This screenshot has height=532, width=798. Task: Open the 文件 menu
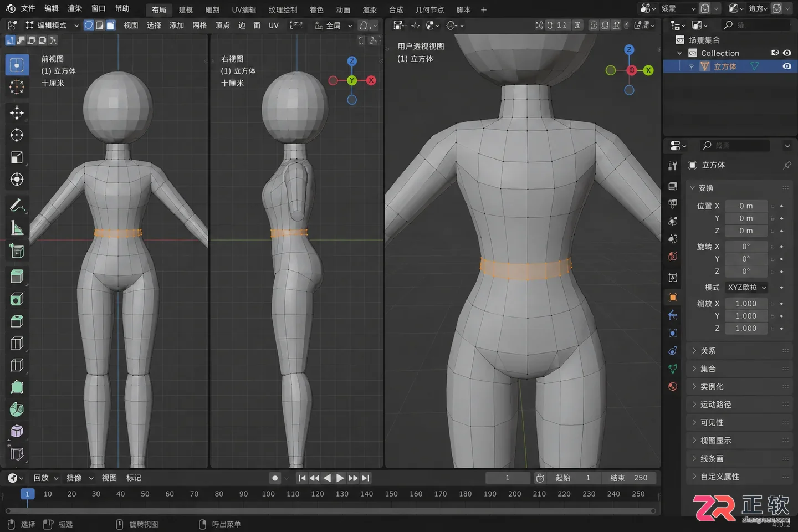coord(28,8)
